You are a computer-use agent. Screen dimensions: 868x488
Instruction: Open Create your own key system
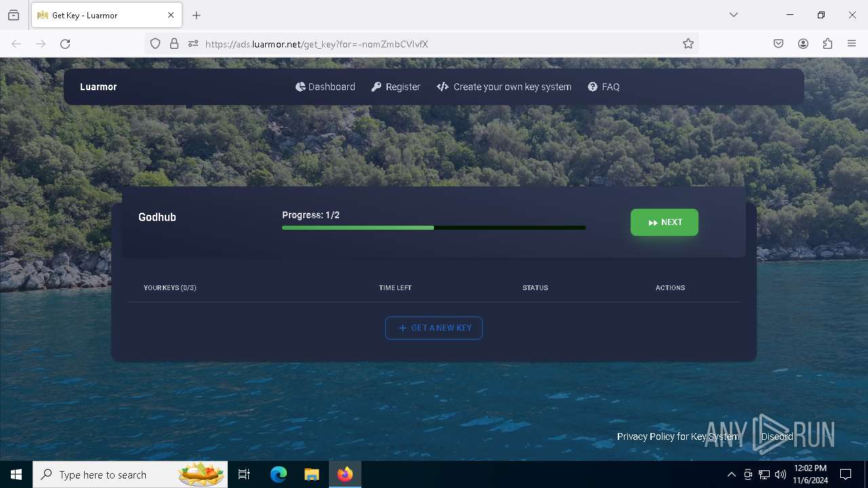click(x=505, y=87)
